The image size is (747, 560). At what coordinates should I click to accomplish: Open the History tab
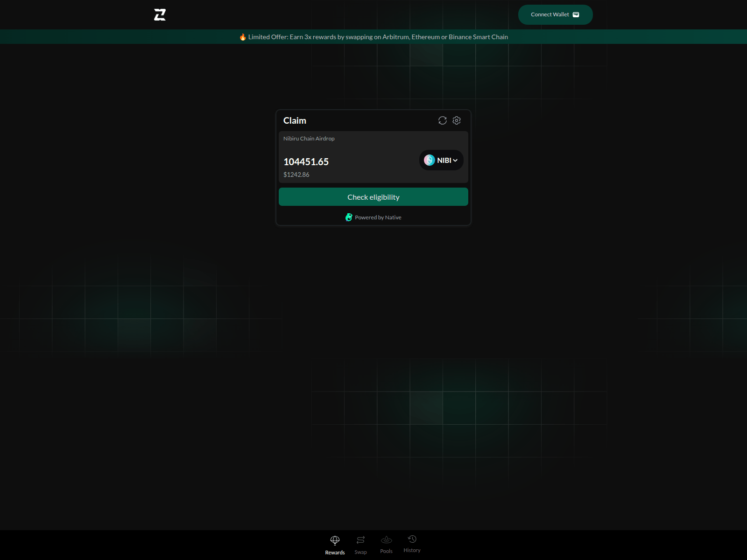[412, 544]
